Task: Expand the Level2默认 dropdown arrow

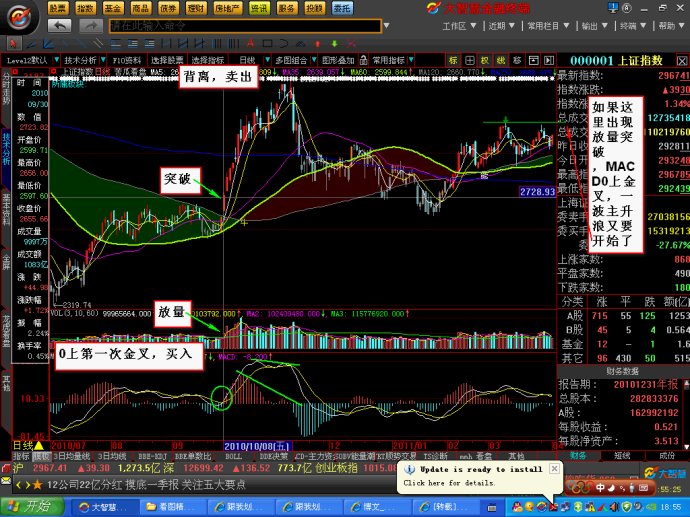Action: pos(56,60)
